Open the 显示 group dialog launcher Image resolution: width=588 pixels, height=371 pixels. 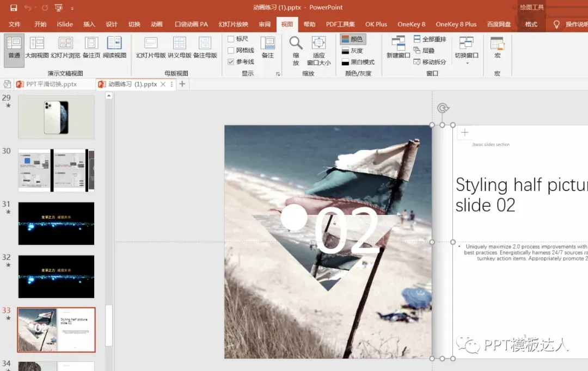[x=278, y=74]
